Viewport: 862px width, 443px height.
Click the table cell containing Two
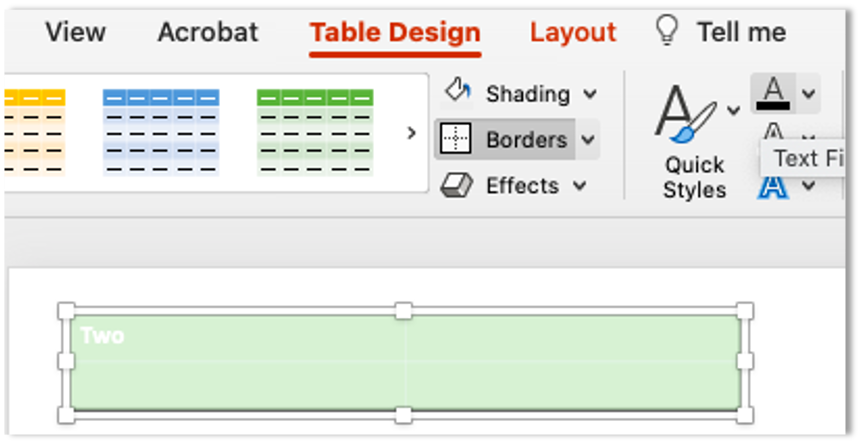click(236, 337)
